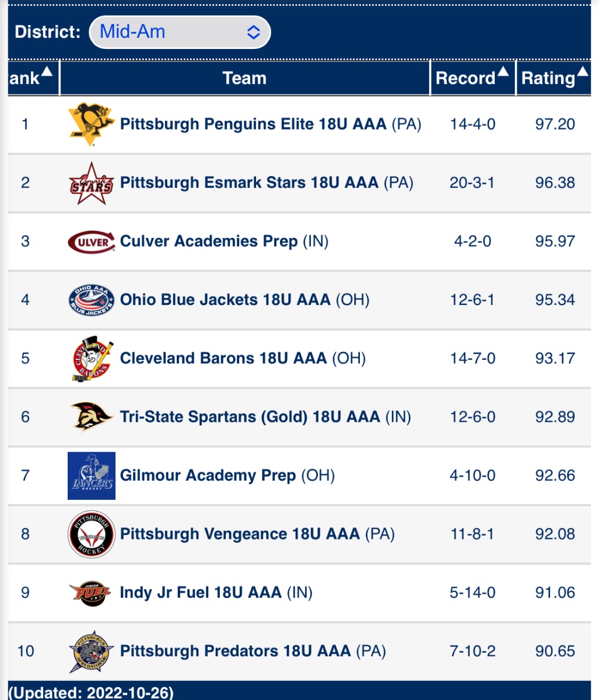Click the Culver Academies logo
This screenshot has width=599, height=700.
coord(91,242)
